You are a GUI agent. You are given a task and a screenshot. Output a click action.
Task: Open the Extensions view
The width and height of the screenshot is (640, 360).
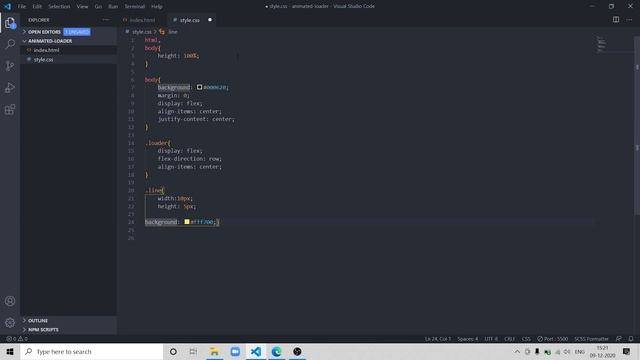(10, 109)
